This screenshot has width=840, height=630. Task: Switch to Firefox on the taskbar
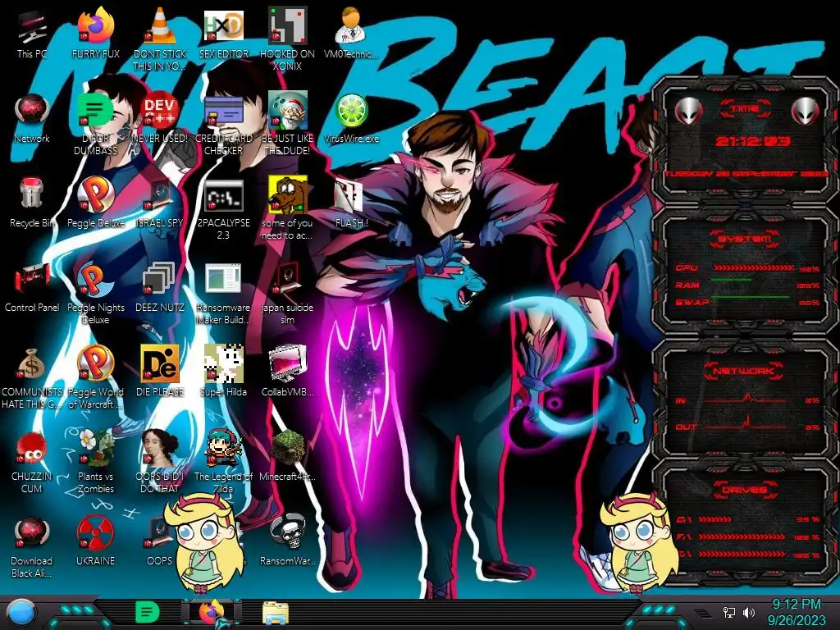pos(212,613)
